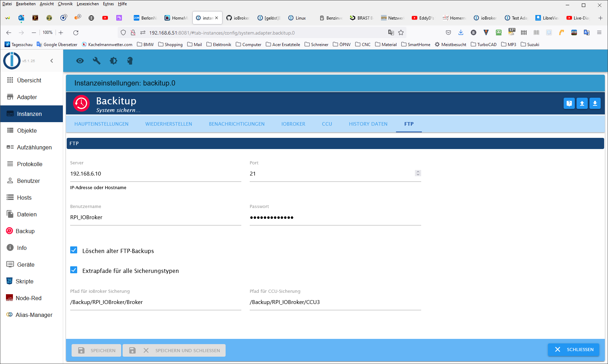Open Protokolle in the sidebar

tap(31, 164)
